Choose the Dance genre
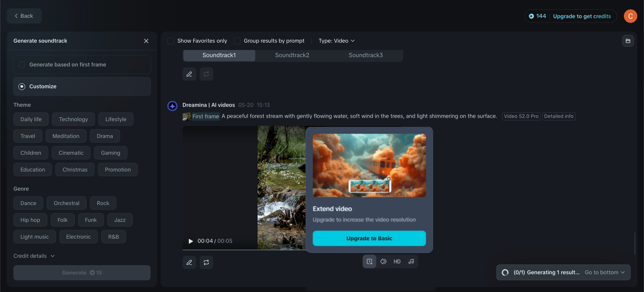The image size is (644, 292). [x=28, y=203]
